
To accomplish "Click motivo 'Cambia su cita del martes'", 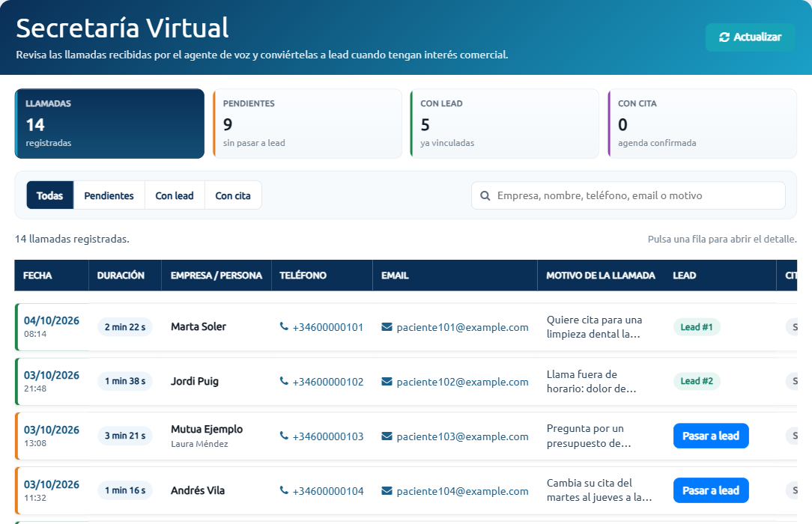I will click(599, 490).
